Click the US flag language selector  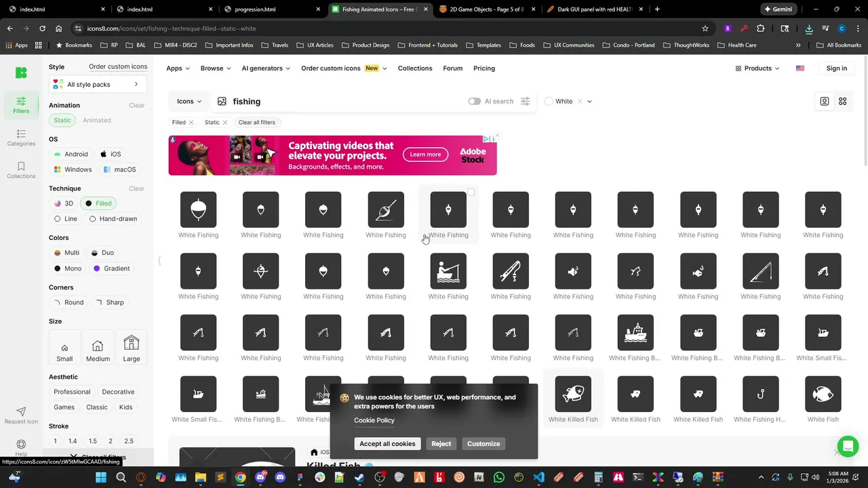(800, 68)
